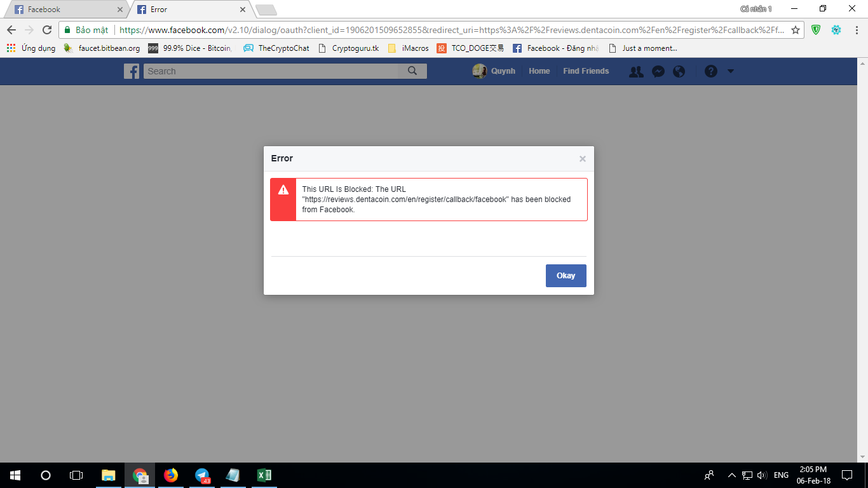Click the Okay button in Error dialog

tap(566, 276)
